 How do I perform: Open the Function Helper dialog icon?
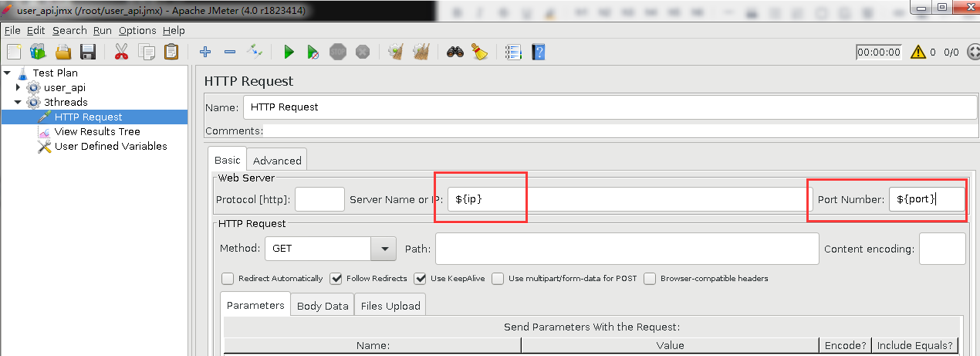pyautogui.click(x=513, y=52)
